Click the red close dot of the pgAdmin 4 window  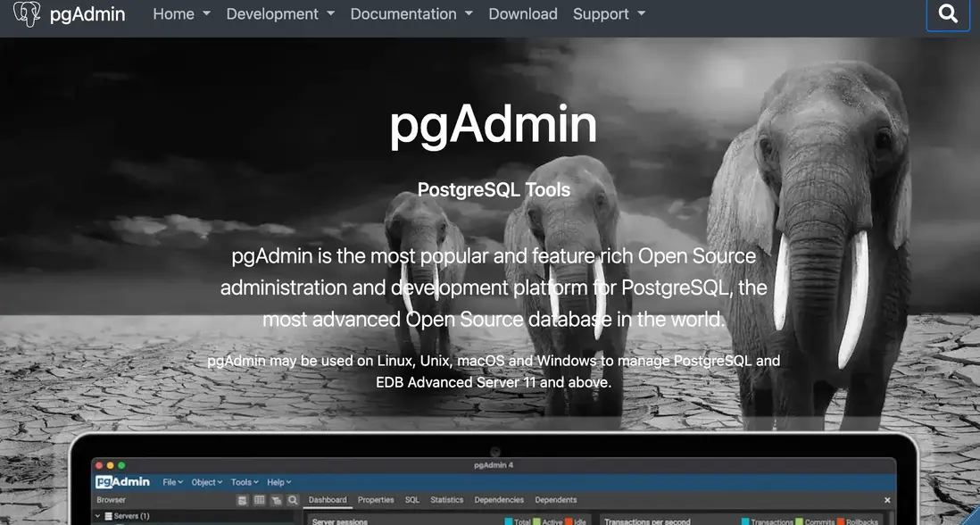click(100, 466)
